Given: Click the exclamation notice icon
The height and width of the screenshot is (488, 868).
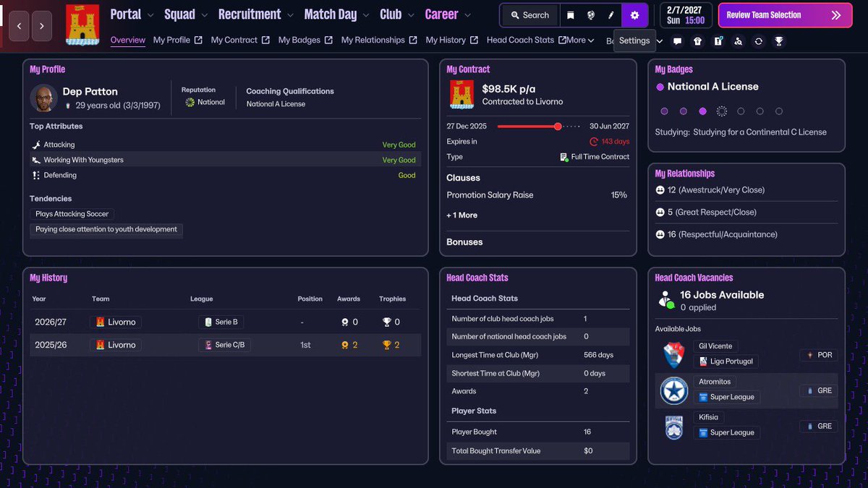Looking at the screenshot, I should pos(718,41).
